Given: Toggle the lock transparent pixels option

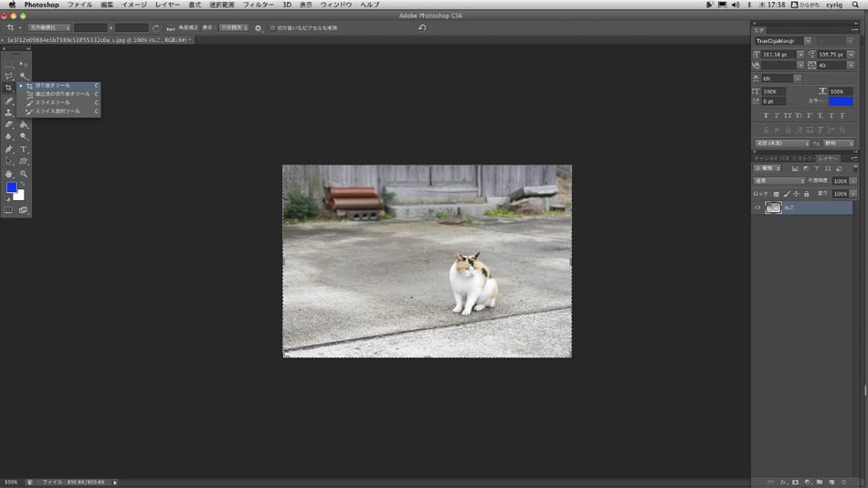Looking at the screenshot, I should (x=776, y=194).
